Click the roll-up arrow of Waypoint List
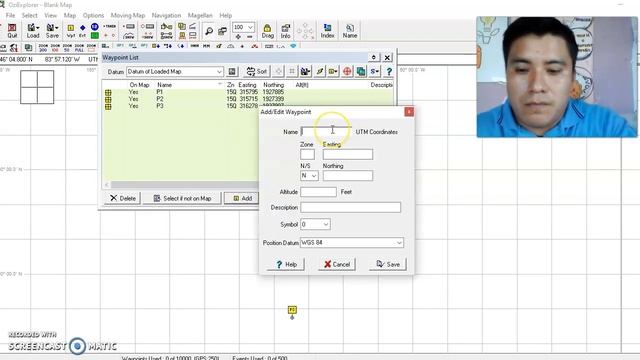The height and width of the screenshot is (360, 640). coord(373,57)
